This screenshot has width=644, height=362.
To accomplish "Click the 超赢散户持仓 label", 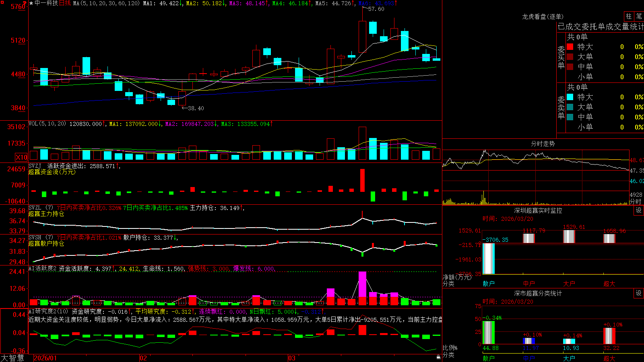I will click(46, 243).
